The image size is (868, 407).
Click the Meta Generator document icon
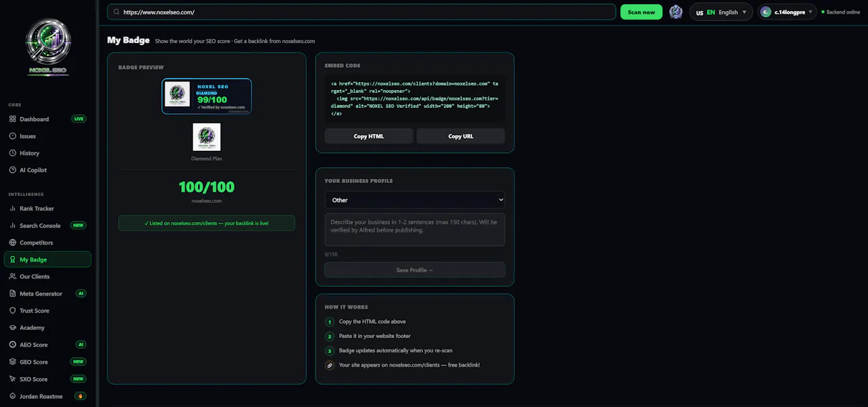coord(13,294)
